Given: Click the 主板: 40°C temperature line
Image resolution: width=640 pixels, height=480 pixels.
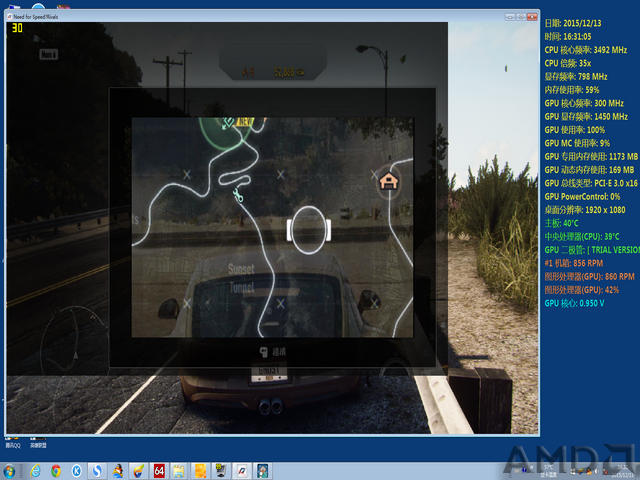Looking at the screenshot, I should pyautogui.click(x=561, y=223).
